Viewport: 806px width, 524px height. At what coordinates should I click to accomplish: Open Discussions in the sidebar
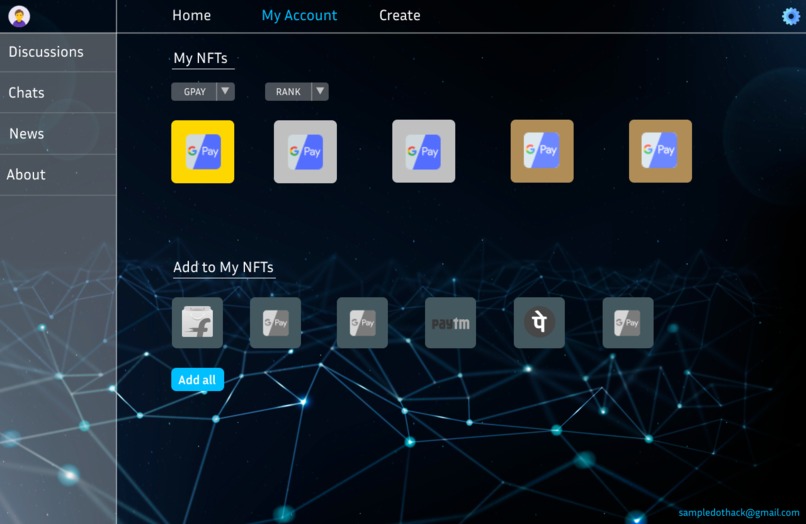(58, 52)
